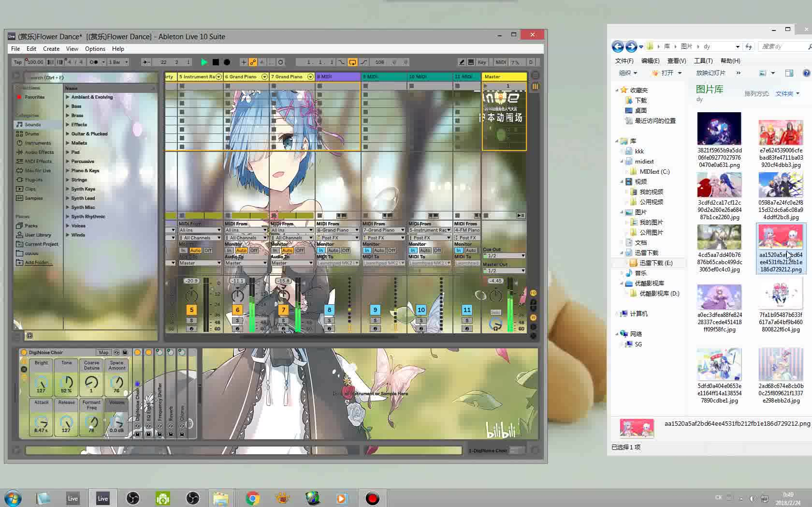This screenshot has height=507, width=812.
Task: Click the Windows Start button
Action: click(13, 498)
